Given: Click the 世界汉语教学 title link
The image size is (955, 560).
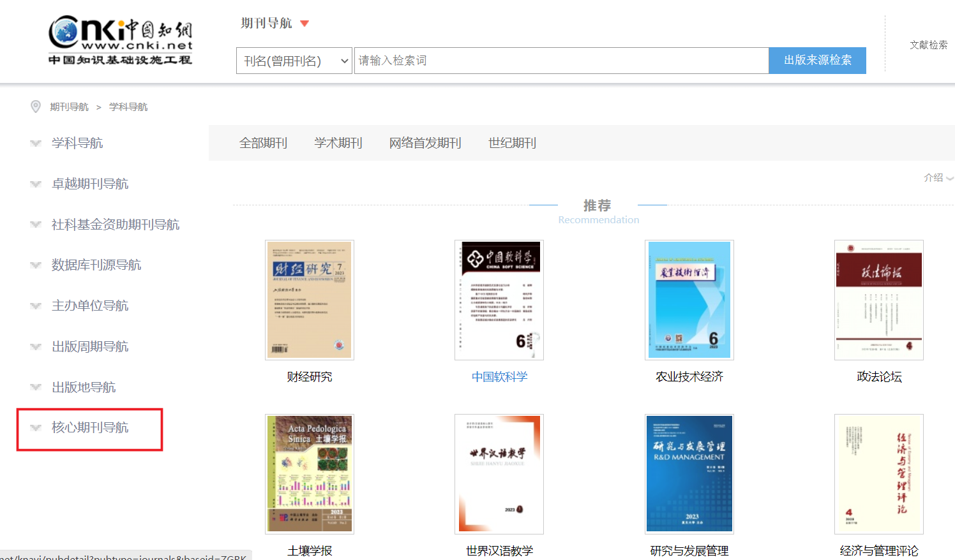Looking at the screenshot, I should click(x=499, y=551).
